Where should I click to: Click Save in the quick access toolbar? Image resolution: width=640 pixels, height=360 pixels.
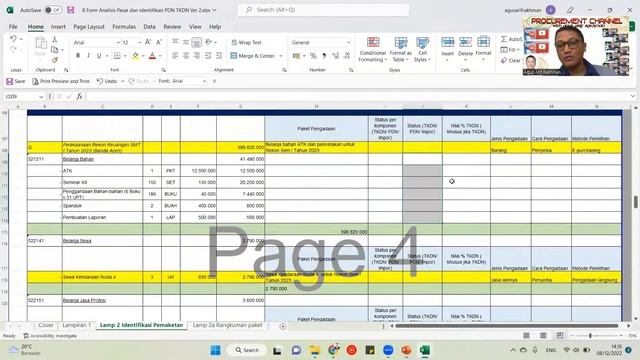click(16, 81)
